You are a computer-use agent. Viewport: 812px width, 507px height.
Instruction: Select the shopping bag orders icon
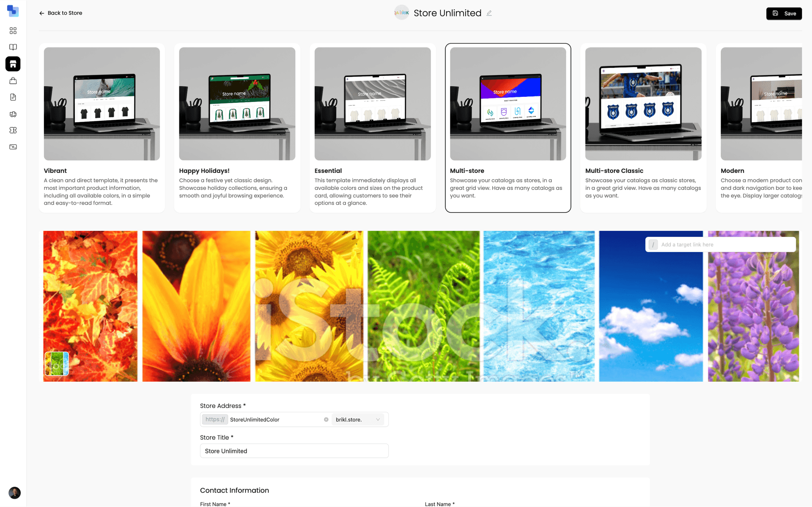pyautogui.click(x=13, y=80)
